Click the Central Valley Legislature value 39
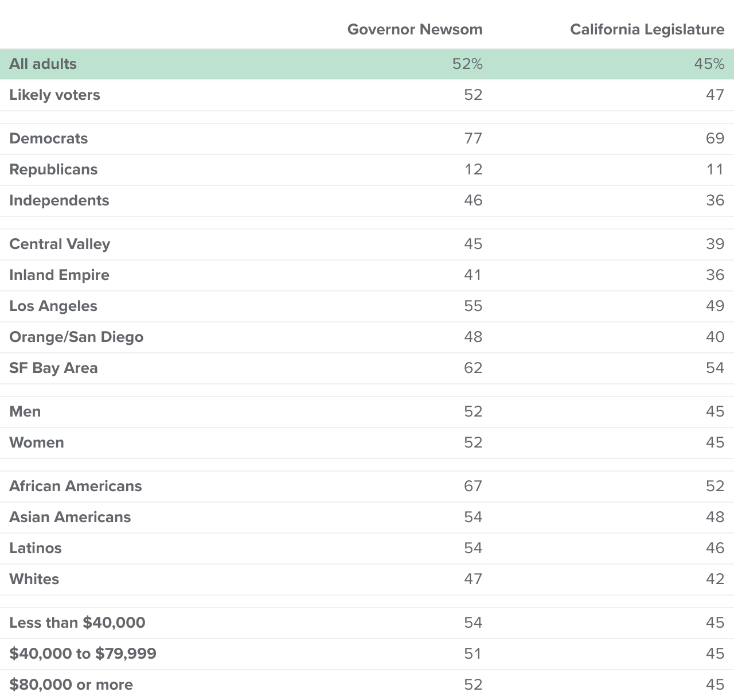 715,244
